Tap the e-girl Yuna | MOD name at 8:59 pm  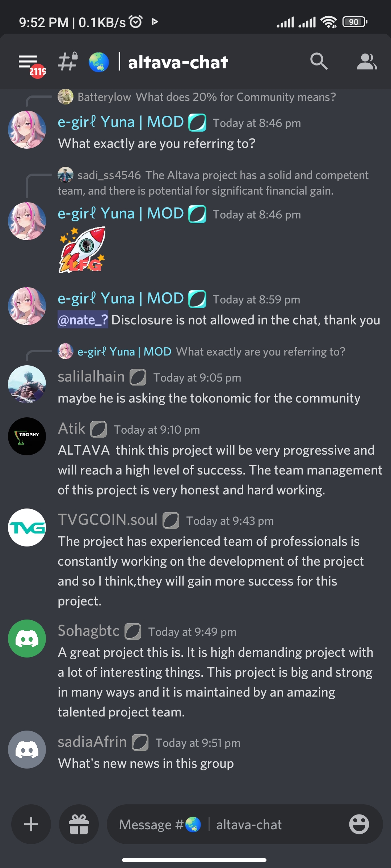[x=121, y=298]
